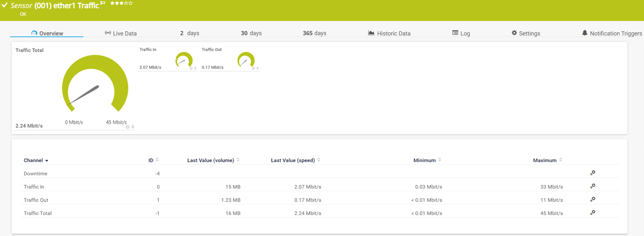Image resolution: width=644 pixels, height=236 pixels.
Task: Click pin icon under Traffic In gauge
Action: coord(195,68)
